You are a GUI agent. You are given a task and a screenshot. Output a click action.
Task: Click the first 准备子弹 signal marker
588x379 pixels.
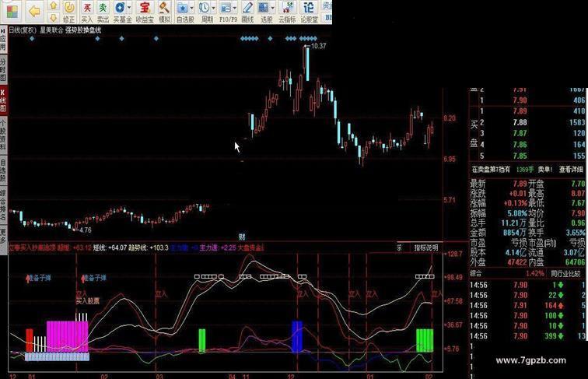point(39,278)
